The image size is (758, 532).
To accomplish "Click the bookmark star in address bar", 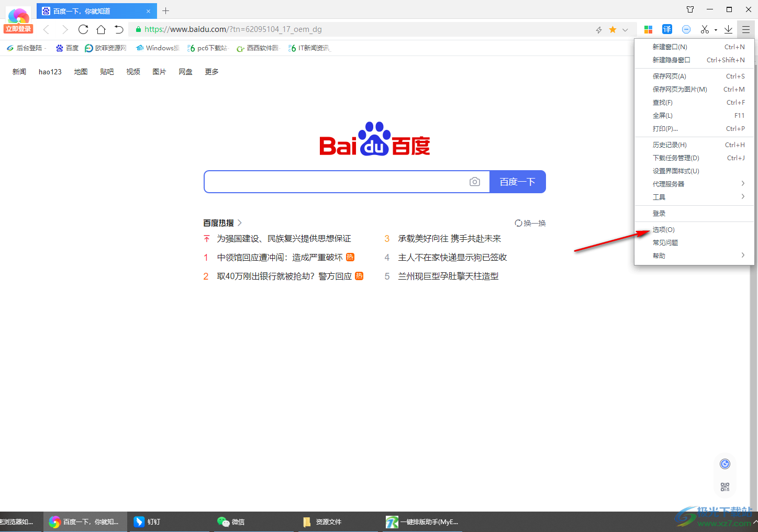I will [612, 29].
